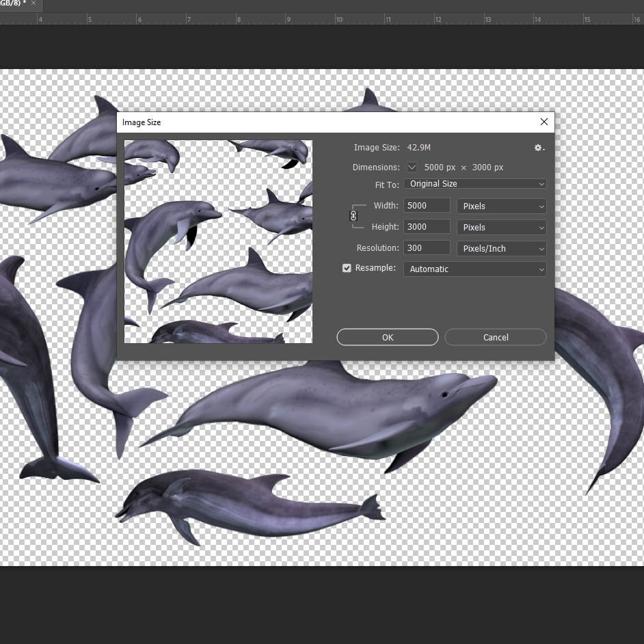
Task: Switch to the open document tab
Action: [x=12, y=3]
